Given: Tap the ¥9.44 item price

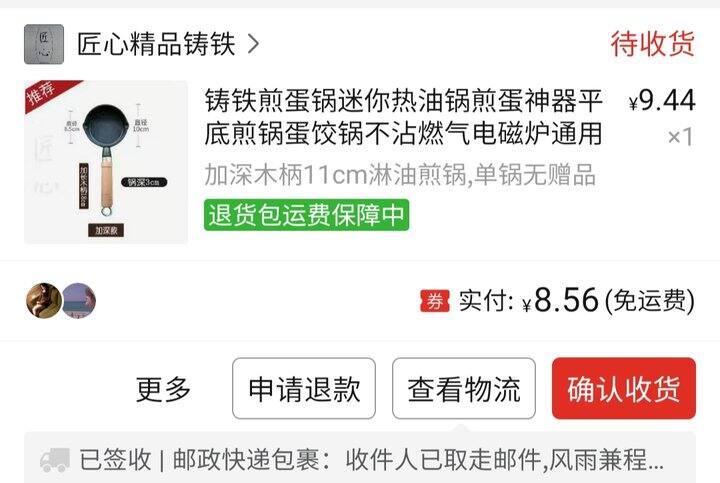Looking at the screenshot, I should pyautogui.click(x=662, y=100).
